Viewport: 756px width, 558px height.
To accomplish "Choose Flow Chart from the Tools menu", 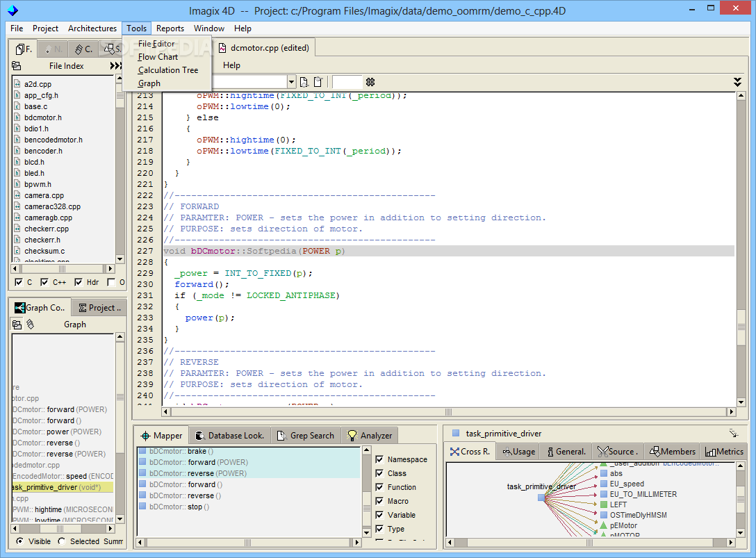I will click(x=158, y=57).
